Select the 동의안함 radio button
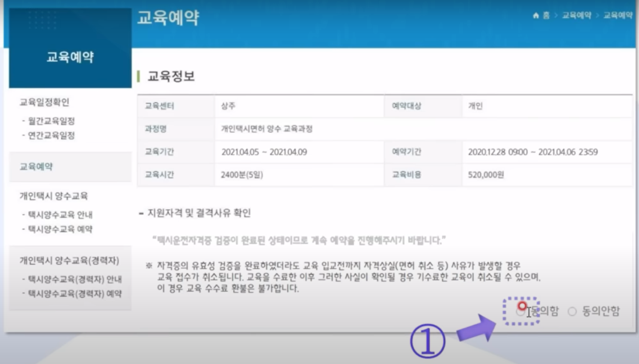 tap(572, 313)
